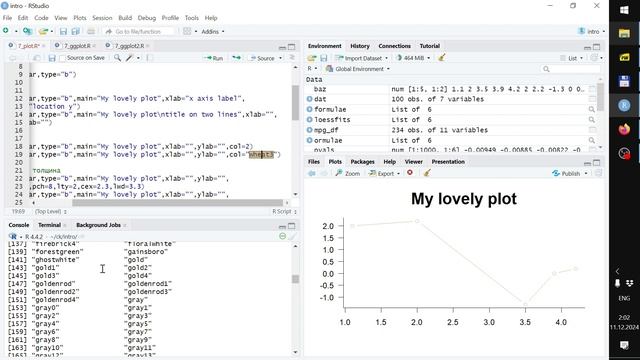Switch to the Terminal tab
Screen dimensions: 640x360
(x=49, y=225)
